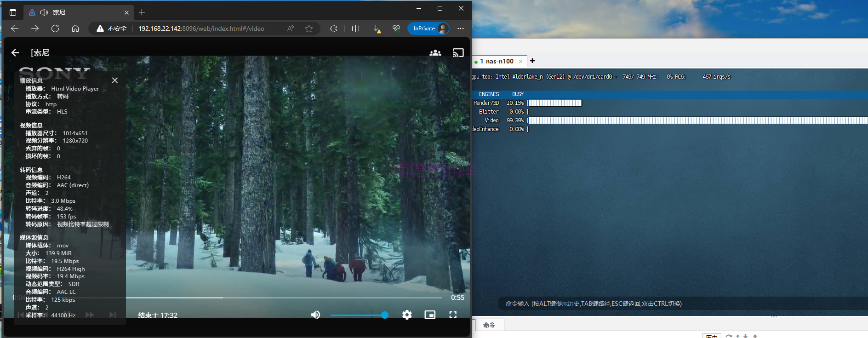This screenshot has width=868, height=338.
Task: Go back from the video player
Action: tap(15, 53)
